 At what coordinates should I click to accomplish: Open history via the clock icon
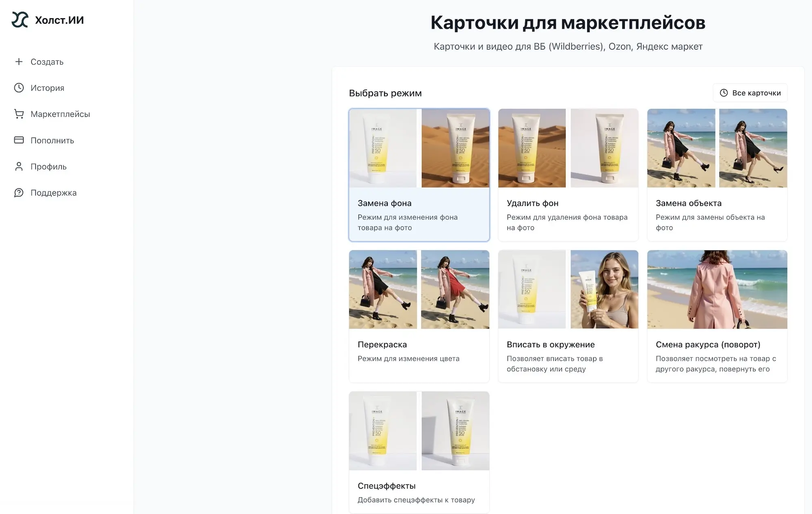pos(19,88)
